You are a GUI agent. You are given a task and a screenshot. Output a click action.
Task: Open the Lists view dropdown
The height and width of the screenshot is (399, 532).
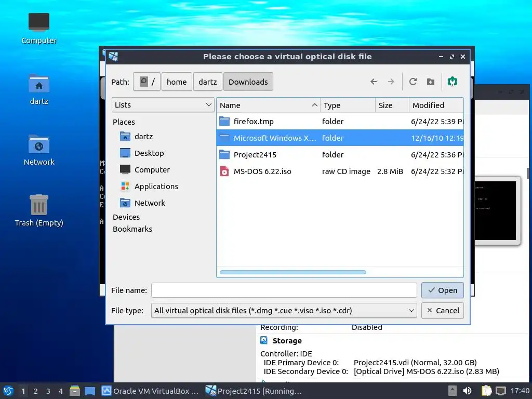click(x=163, y=105)
